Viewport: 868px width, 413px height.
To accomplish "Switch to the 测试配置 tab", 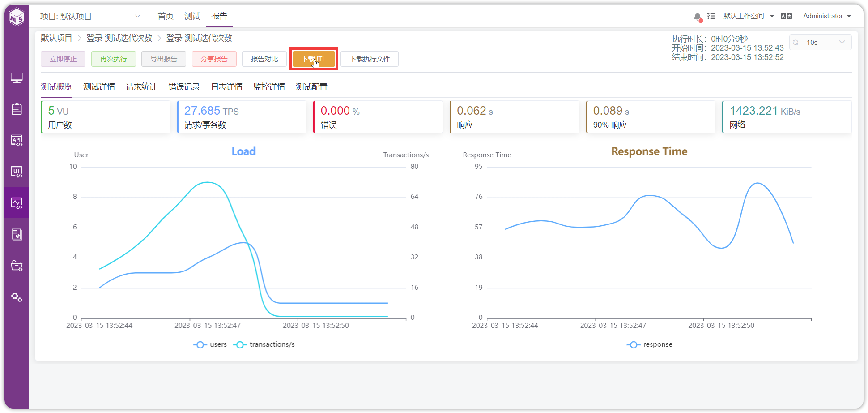I will [x=311, y=87].
